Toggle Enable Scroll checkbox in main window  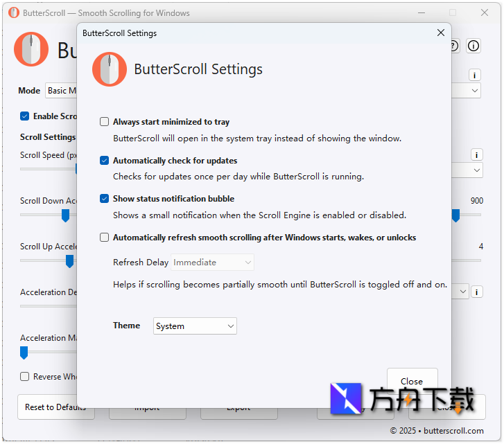tap(24, 116)
